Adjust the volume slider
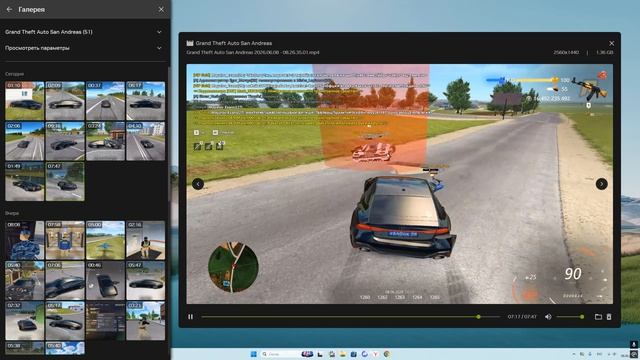This screenshot has height=360, width=640. point(570,317)
